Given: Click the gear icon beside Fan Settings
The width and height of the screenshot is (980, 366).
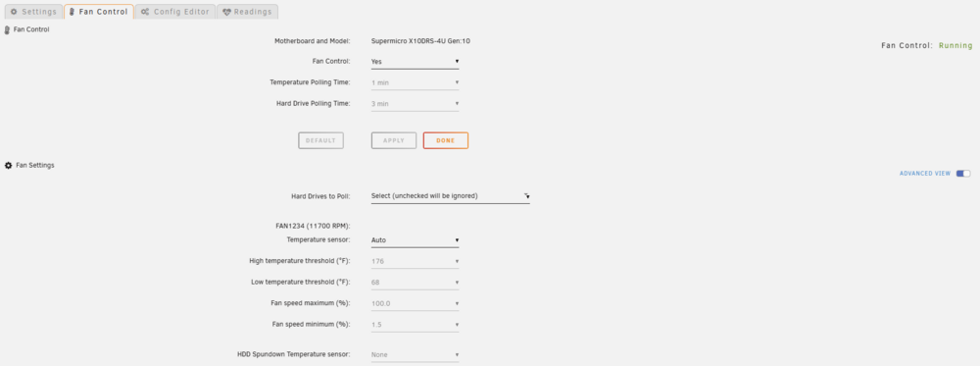Looking at the screenshot, I should click(8, 166).
